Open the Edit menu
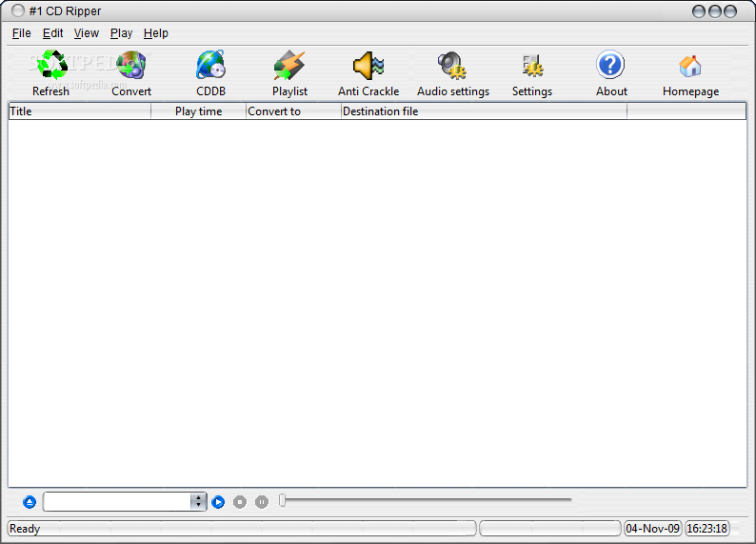 52,33
